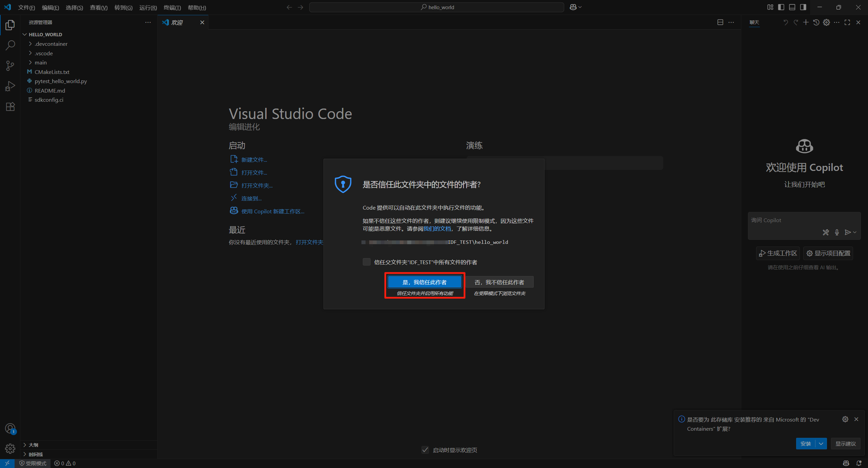
Task: Click the Accounts icon in activity bar
Action: point(10,428)
